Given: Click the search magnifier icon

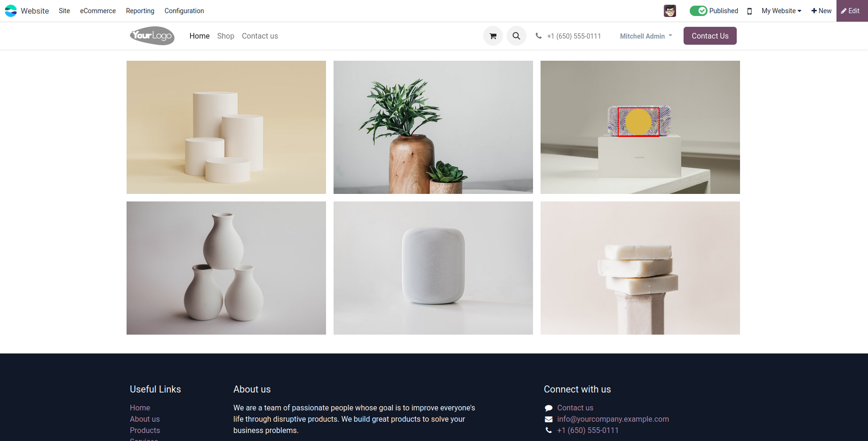Looking at the screenshot, I should pyautogui.click(x=517, y=36).
